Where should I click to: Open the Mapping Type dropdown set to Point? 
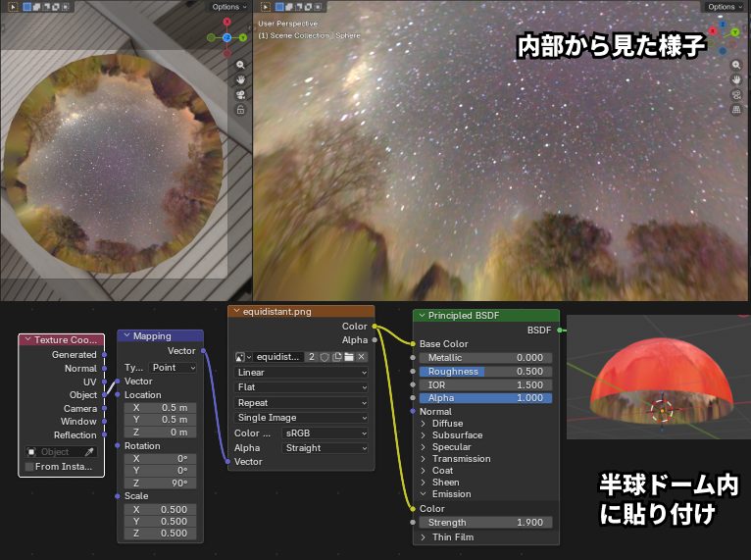pos(174,367)
